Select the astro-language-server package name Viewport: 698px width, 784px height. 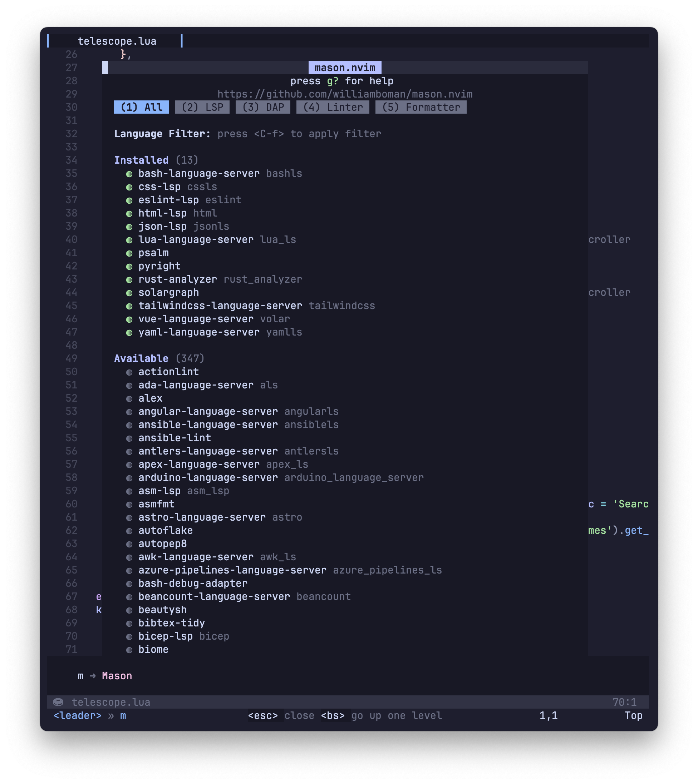(x=202, y=517)
